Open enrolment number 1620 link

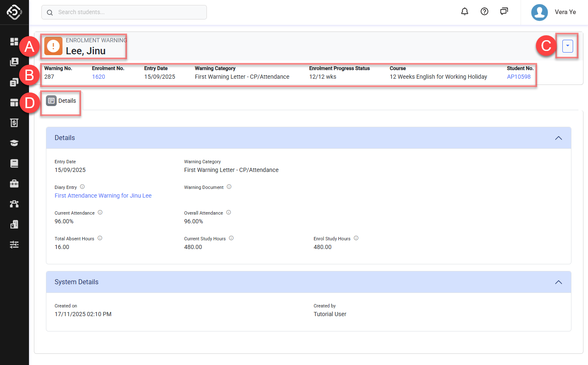pos(98,77)
